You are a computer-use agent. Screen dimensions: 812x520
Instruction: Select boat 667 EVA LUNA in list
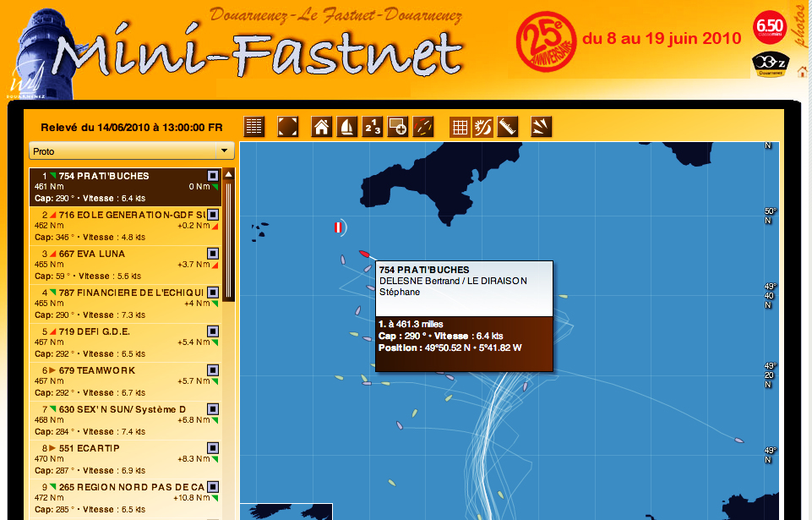[x=126, y=265]
